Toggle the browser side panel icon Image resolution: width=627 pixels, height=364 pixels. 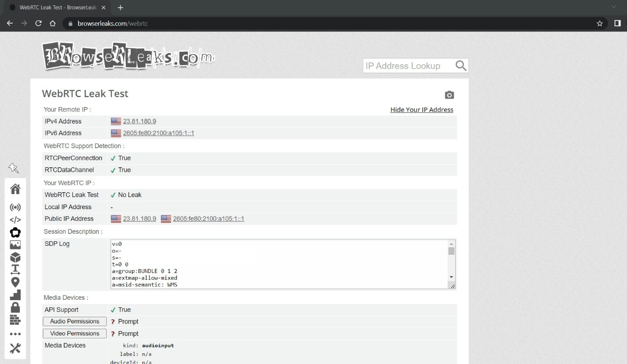[618, 23]
